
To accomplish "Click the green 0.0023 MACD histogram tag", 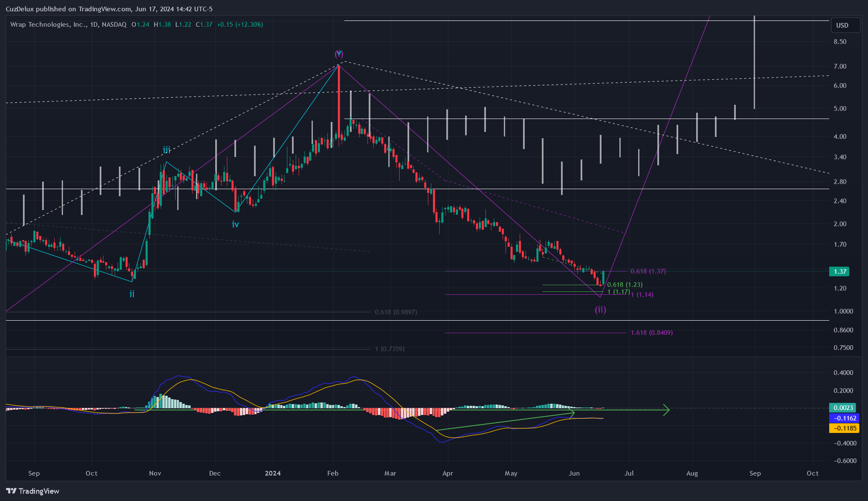I will pos(842,407).
